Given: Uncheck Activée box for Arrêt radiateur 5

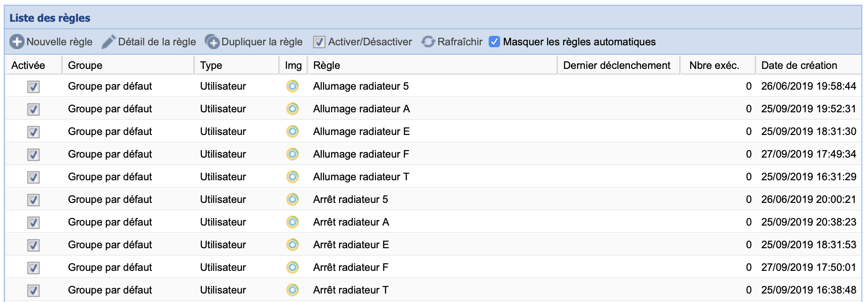Looking at the screenshot, I should (33, 200).
